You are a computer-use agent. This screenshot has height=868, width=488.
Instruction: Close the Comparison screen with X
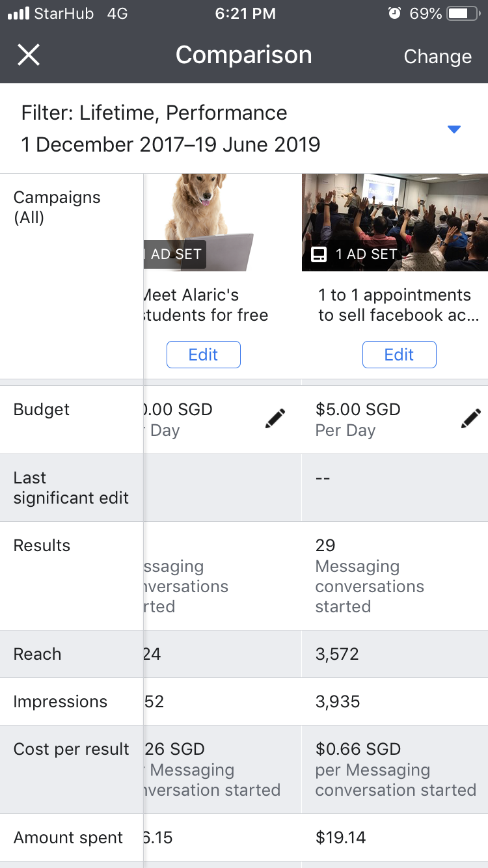29,55
